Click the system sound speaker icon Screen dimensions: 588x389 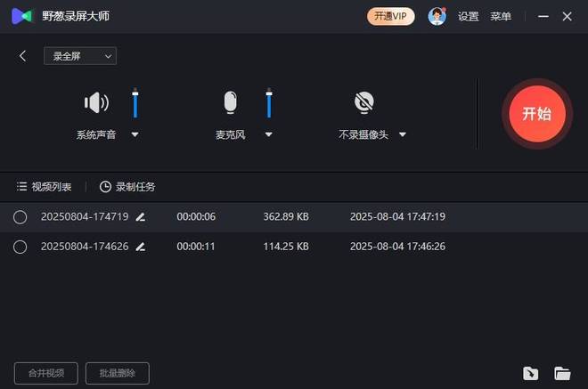pyautogui.click(x=96, y=103)
